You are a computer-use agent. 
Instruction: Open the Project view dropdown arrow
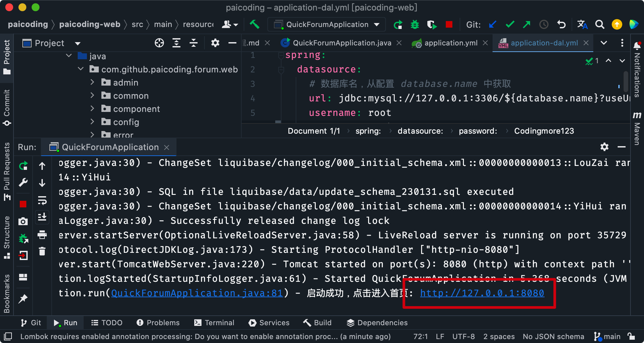[78, 43]
